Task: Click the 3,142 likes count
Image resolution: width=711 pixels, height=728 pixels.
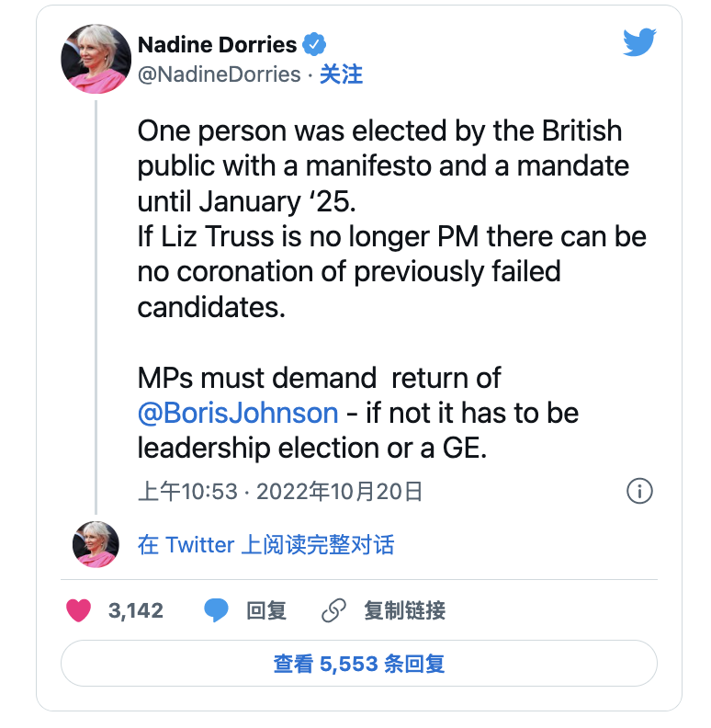Action: click(x=136, y=610)
